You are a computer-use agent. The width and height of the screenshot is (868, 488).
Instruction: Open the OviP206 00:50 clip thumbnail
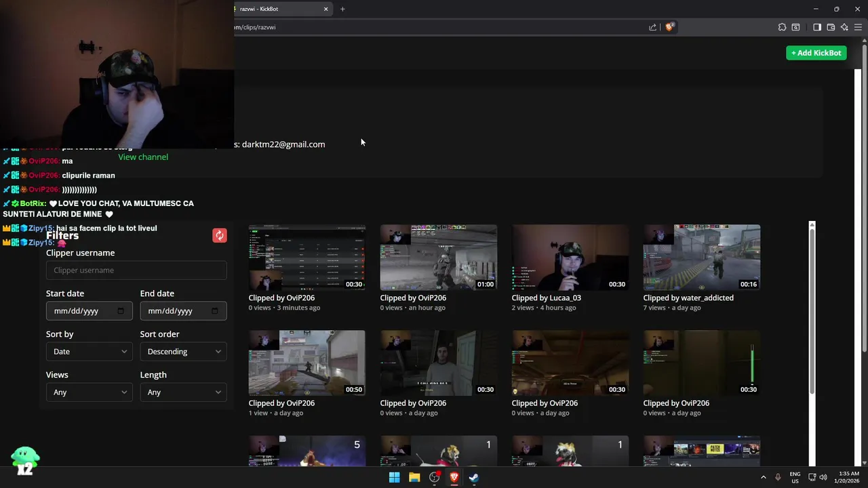point(307,363)
